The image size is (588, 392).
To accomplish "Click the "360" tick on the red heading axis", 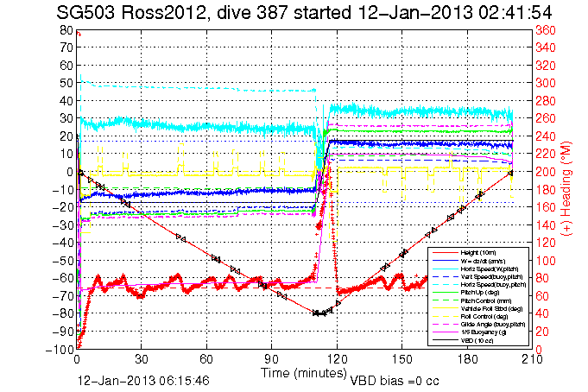I will (545, 30).
